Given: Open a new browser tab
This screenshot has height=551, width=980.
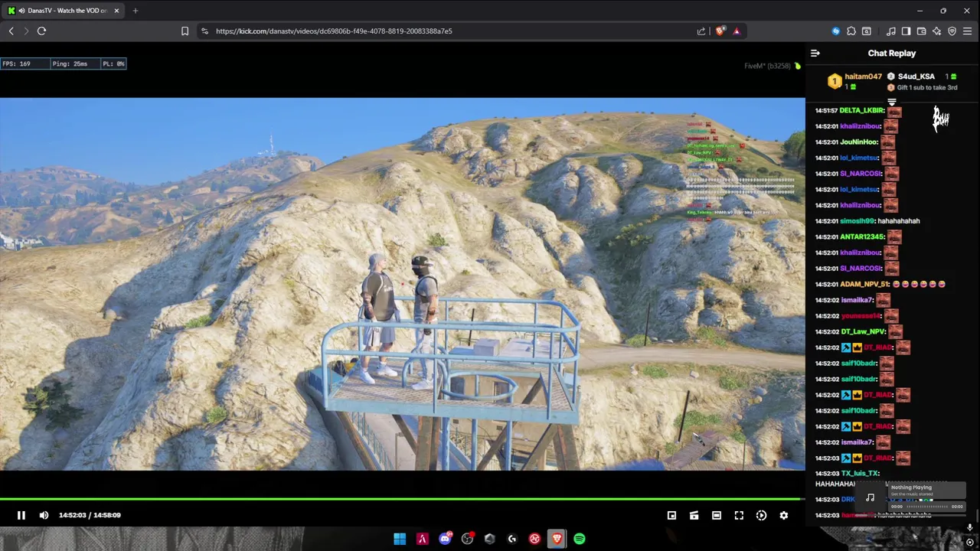Looking at the screenshot, I should (135, 11).
